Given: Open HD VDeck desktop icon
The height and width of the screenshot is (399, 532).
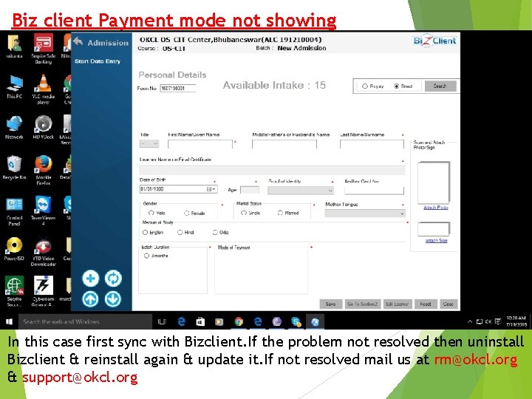Looking at the screenshot, I should click(x=44, y=127).
